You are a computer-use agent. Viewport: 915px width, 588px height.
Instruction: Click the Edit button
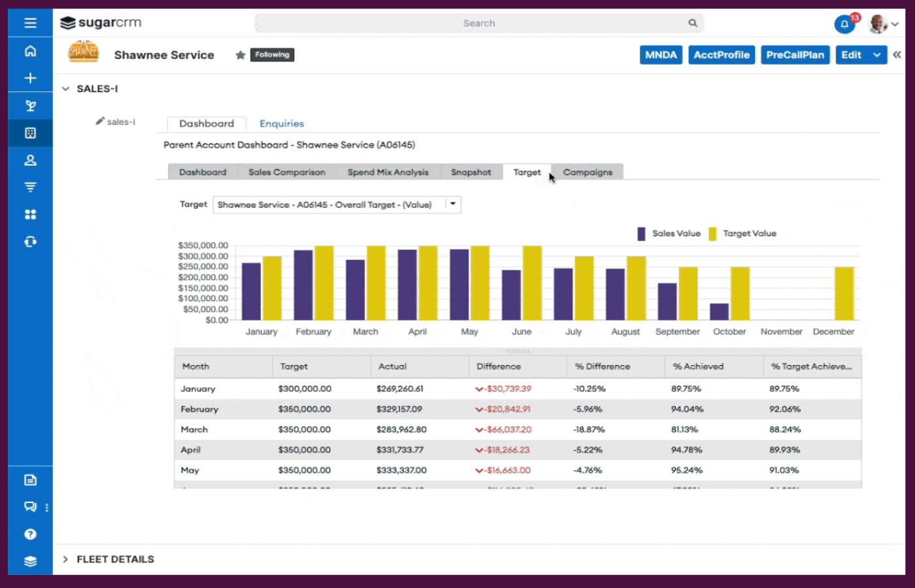click(x=852, y=55)
